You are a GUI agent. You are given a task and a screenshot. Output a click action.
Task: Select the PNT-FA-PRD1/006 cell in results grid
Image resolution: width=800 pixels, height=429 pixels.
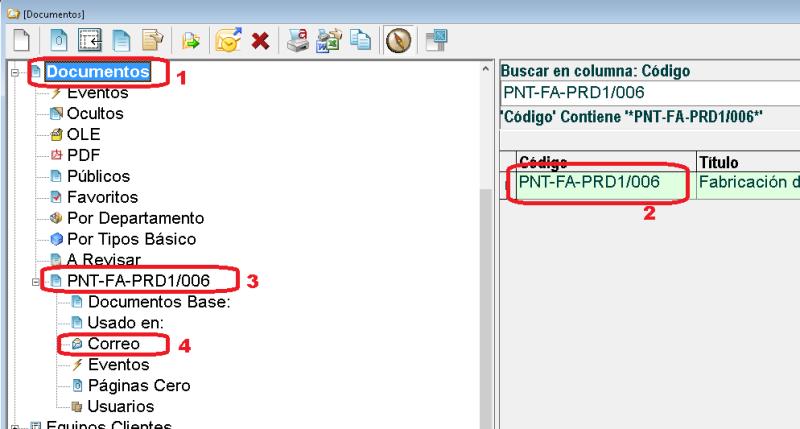point(596,182)
